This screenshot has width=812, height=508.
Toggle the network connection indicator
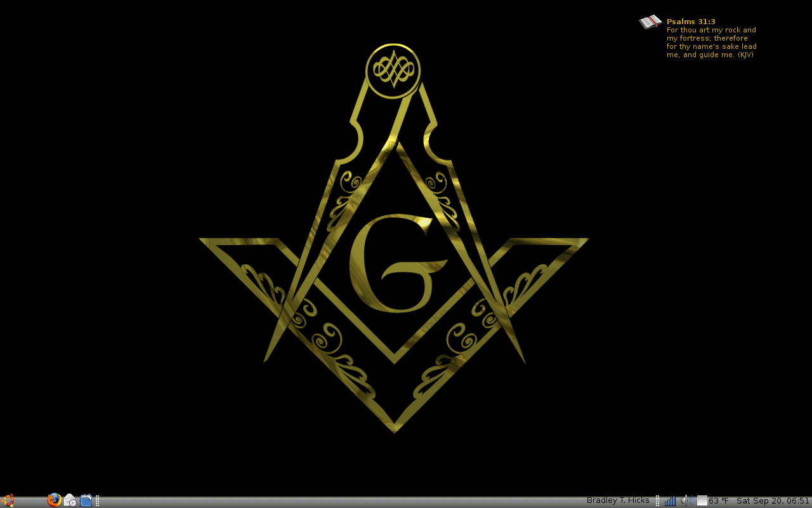pyautogui.click(x=670, y=500)
